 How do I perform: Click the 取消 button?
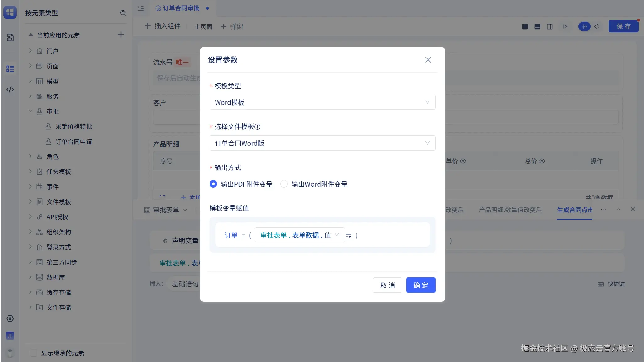387,285
